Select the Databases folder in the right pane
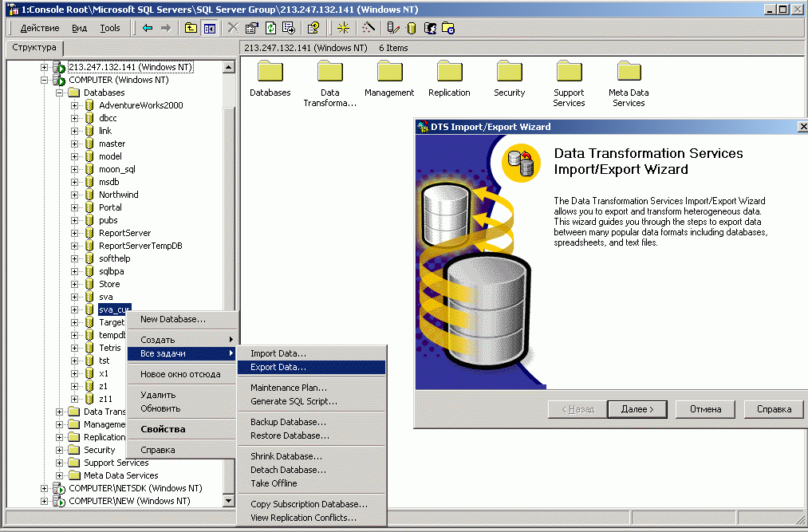The image size is (808, 532). (270, 79)
